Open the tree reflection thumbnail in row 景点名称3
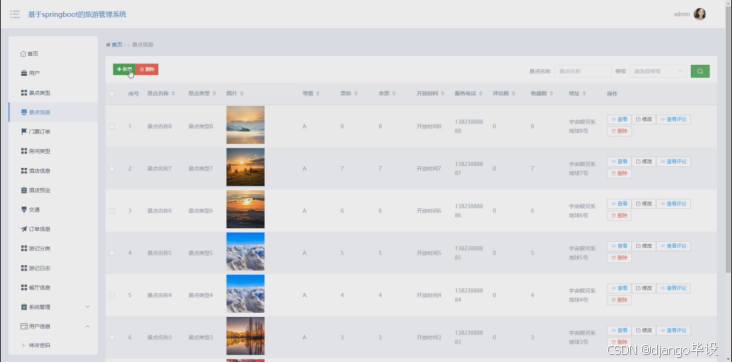732x363 pixels. pos(246,336)
